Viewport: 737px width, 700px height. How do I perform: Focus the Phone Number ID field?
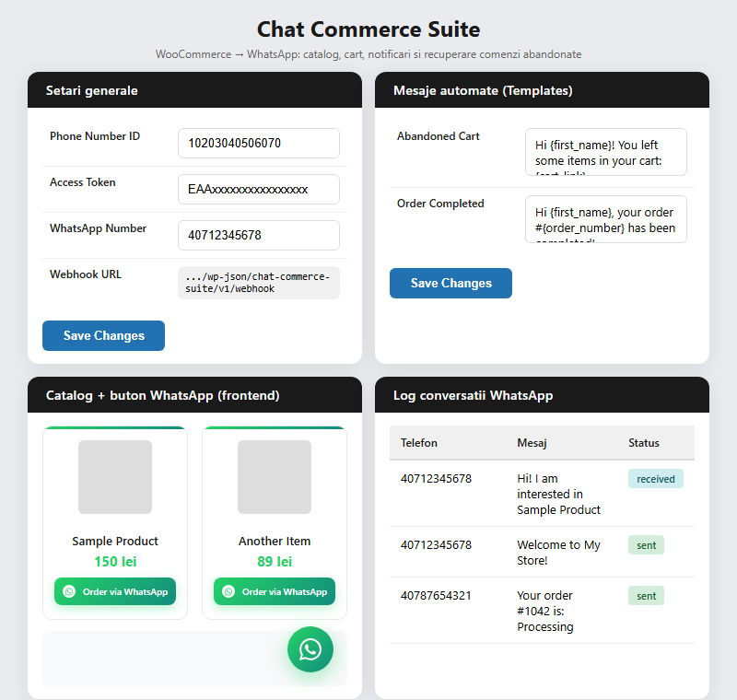(259, 143)
